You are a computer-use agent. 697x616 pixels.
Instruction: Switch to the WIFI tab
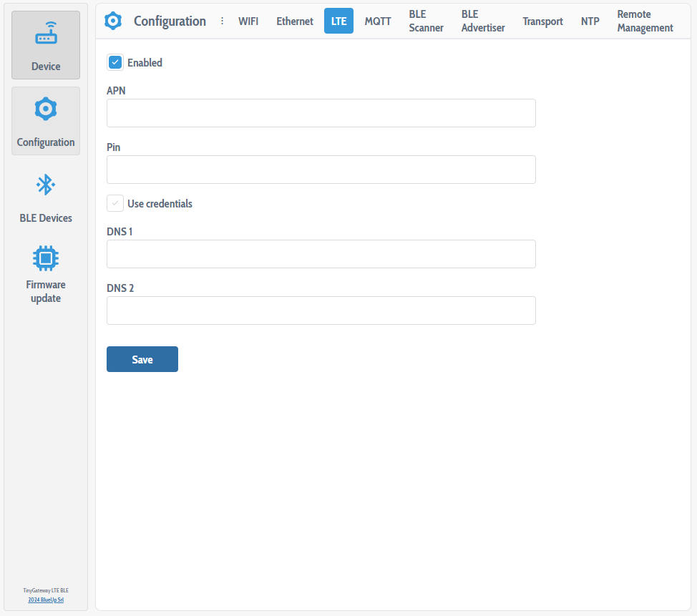(x=248, y=21)
